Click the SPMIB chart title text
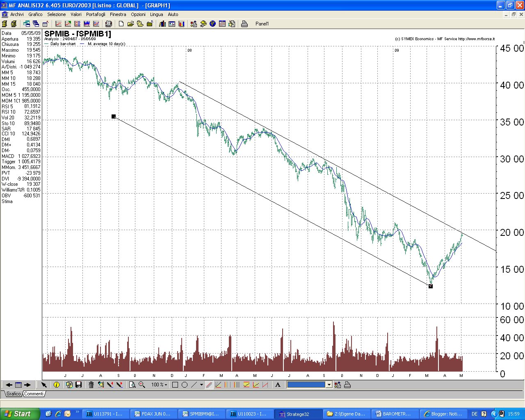 click(78, 34)
